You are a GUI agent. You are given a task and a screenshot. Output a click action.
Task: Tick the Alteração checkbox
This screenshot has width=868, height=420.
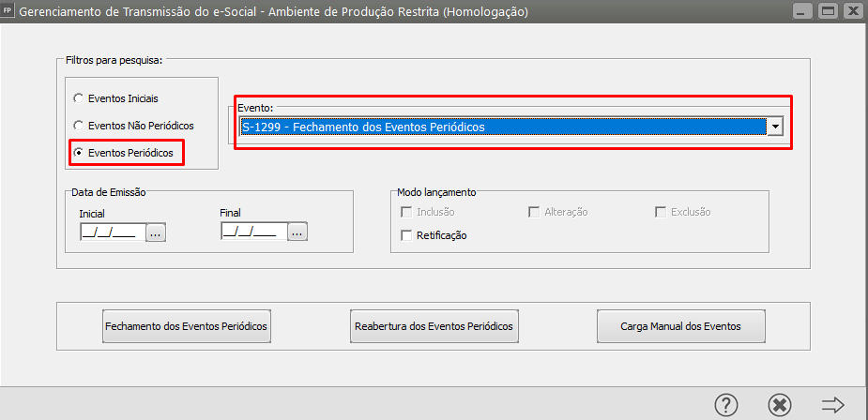(x=534, y=212)
